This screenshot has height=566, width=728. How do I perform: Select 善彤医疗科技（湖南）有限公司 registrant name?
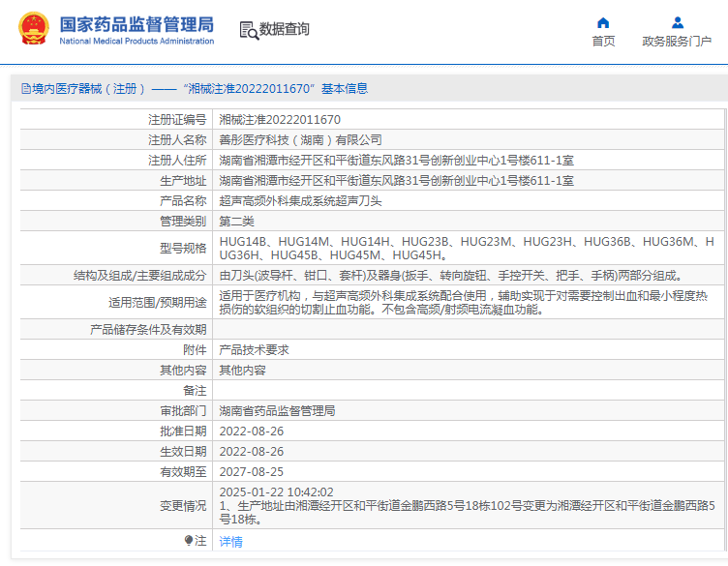coord(300,139)
